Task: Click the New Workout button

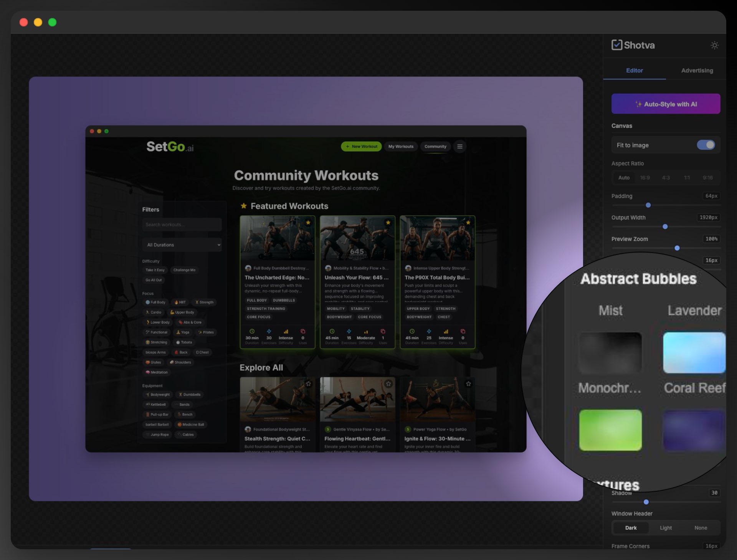Action: pyautogui.click(x=361, y=147)
